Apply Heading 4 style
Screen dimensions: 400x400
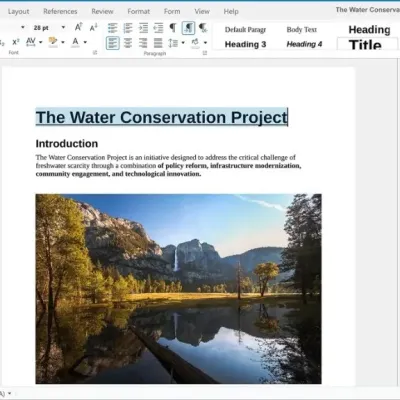click(x=304, y=44)
